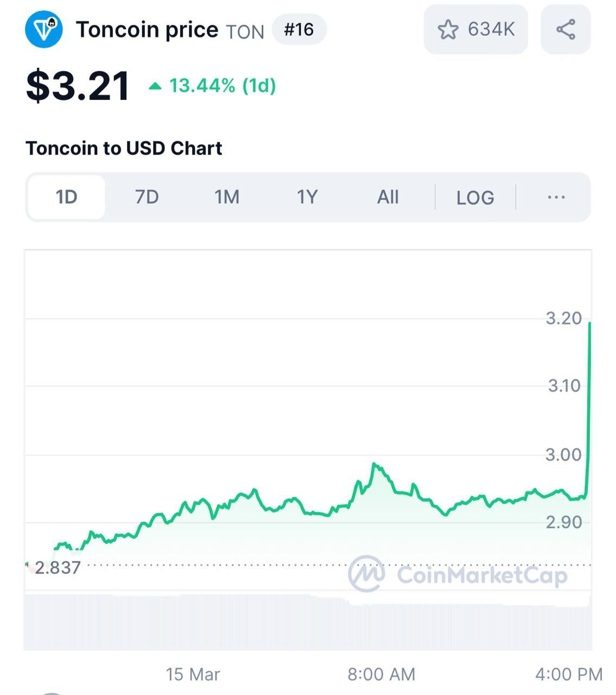Click the 2.837 opening price label

(58, 567)
